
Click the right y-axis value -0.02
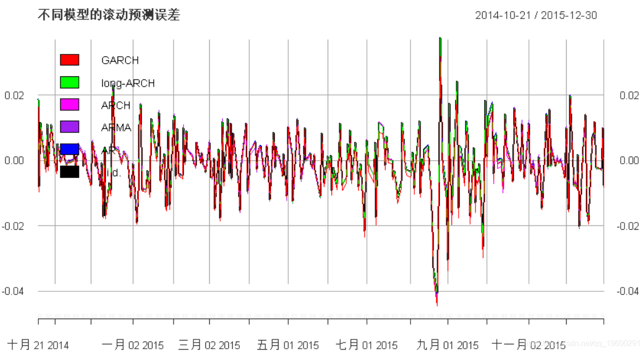pos(628,226)
